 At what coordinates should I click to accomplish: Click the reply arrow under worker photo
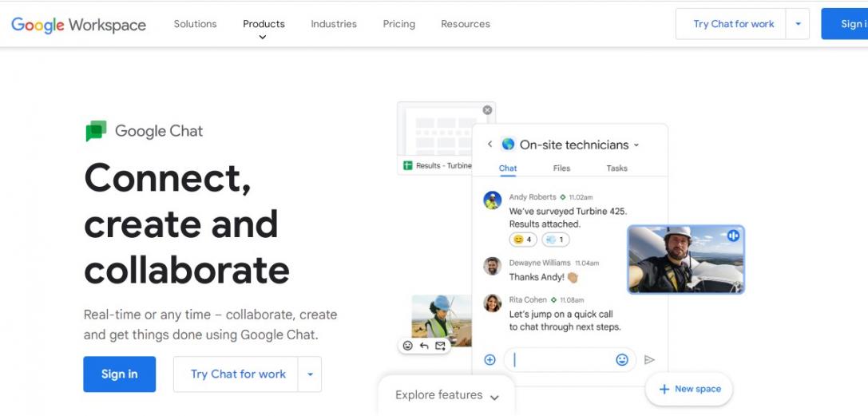pos(424,346)
